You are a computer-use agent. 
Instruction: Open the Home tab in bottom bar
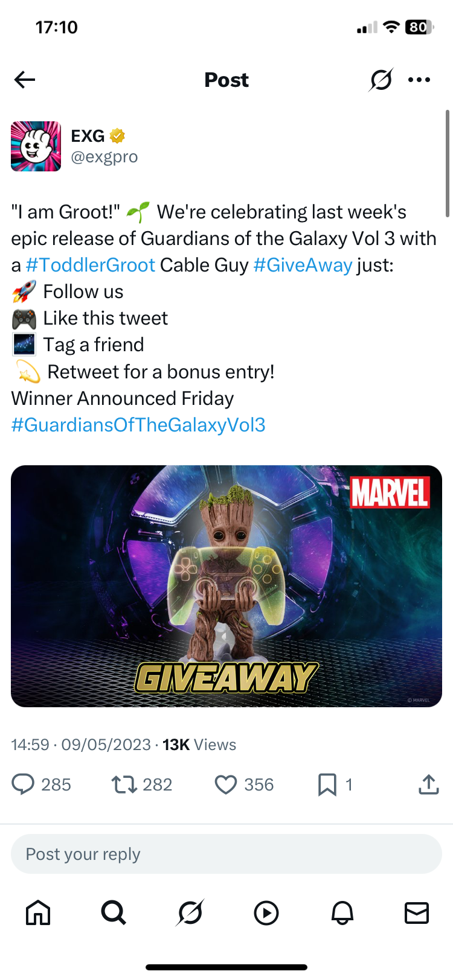pos(38,912)
